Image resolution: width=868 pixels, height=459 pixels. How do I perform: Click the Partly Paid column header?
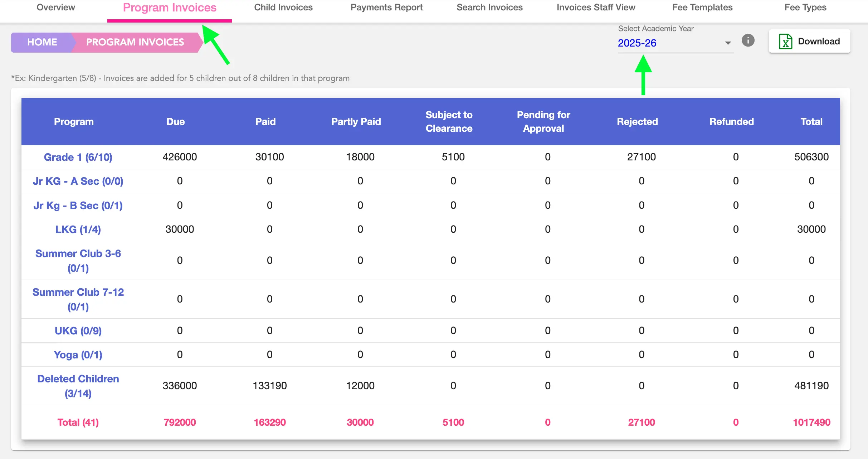click(x=356, y=122)
